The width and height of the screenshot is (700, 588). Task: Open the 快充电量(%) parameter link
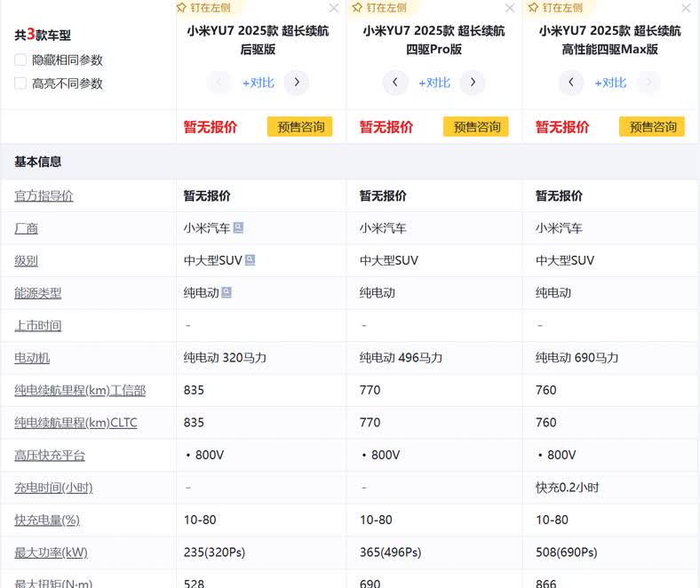tap(47, 520)
